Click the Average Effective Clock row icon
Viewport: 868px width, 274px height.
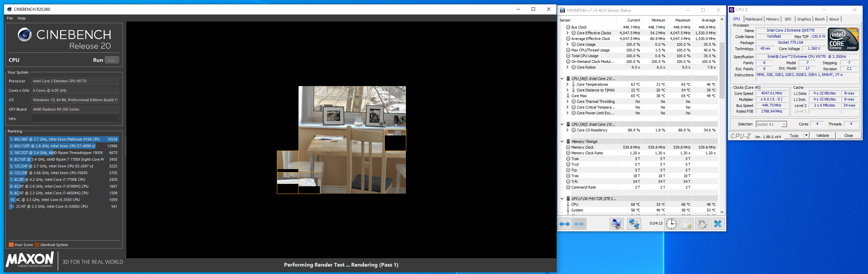click(x=568, y=39)
